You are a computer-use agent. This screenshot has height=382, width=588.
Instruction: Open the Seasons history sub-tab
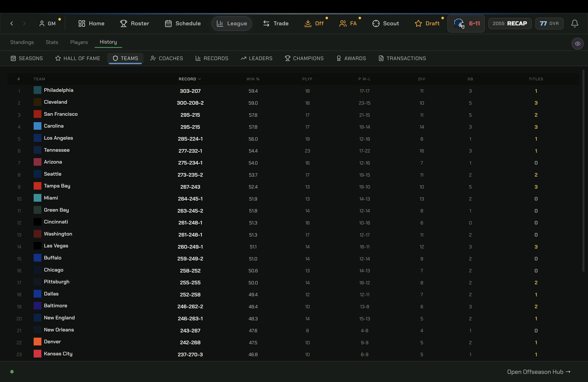pyautogui.click(x=27, y=58)
